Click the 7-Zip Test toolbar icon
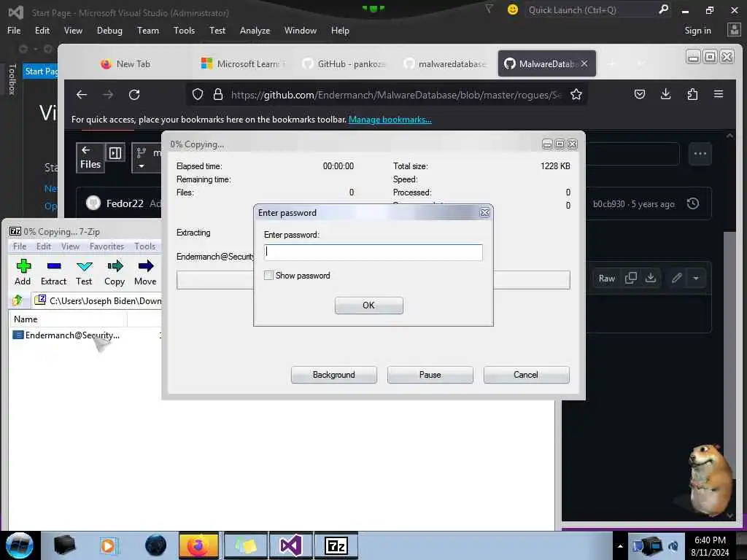 (85, 272)
